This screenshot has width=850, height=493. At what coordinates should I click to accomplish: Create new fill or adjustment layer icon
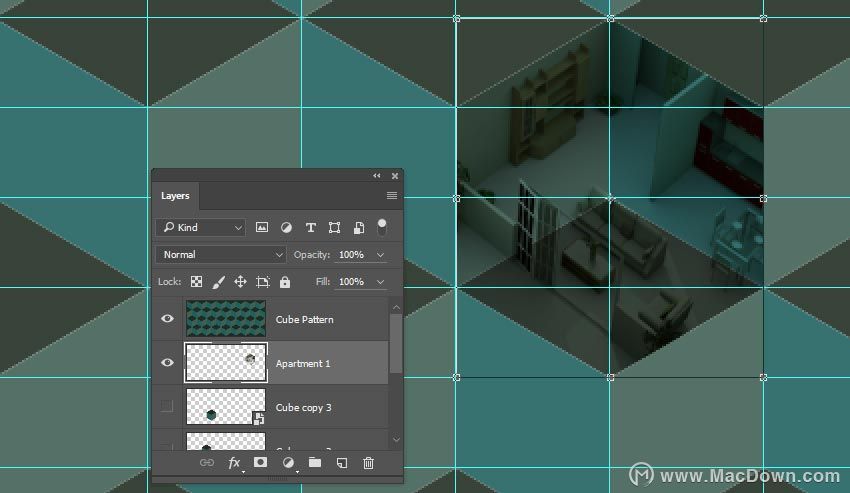[288, 463]
